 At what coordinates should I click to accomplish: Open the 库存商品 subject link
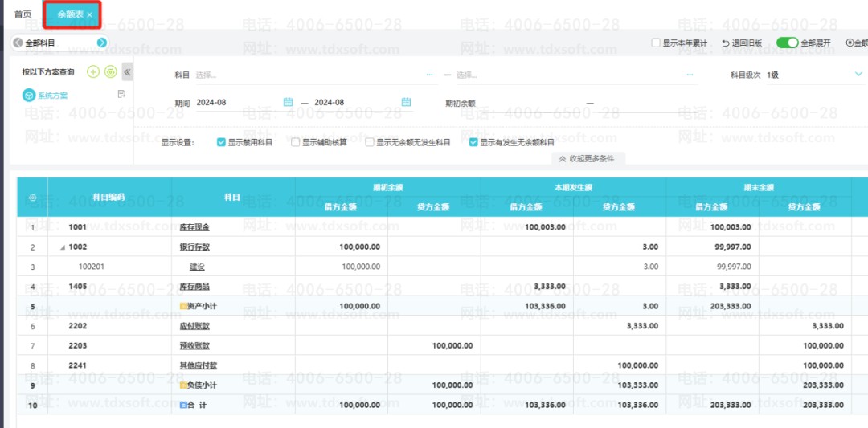[x=194, y=287]
